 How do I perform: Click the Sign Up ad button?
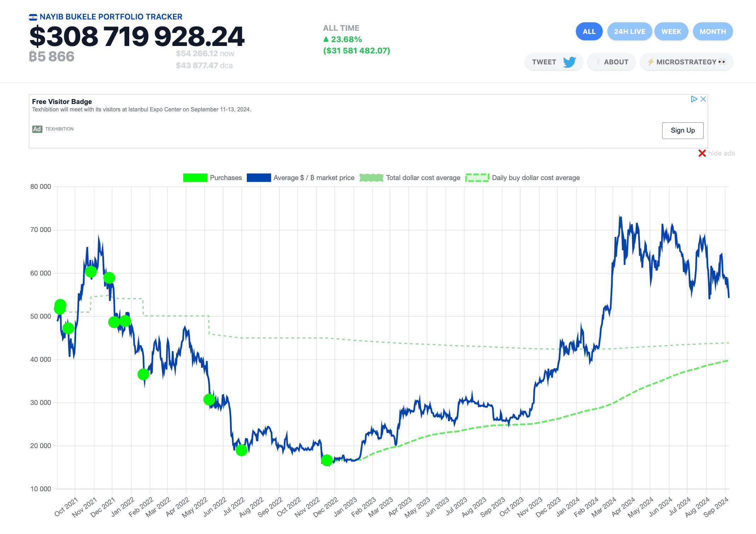coord(683,130)
